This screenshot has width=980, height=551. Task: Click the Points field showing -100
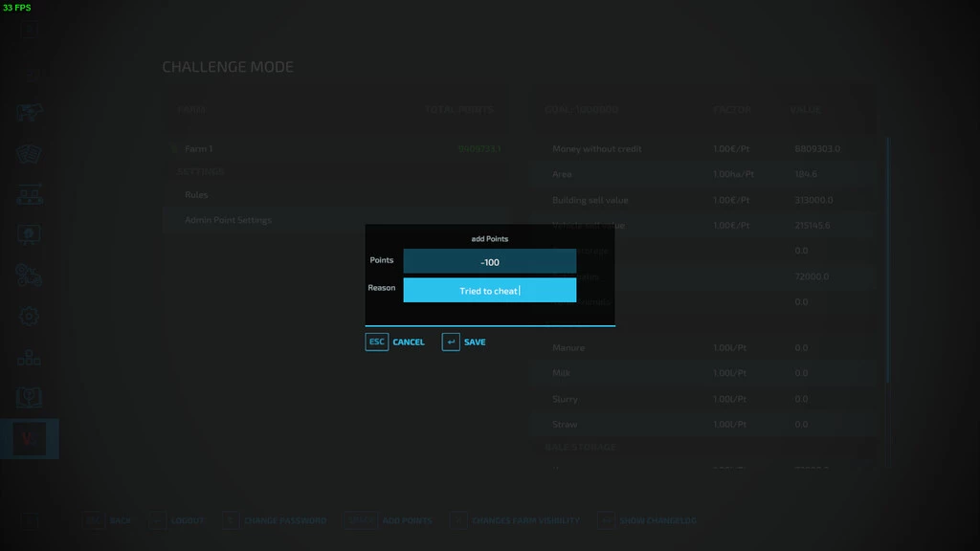pyautogui.click(x=489, y=261)
